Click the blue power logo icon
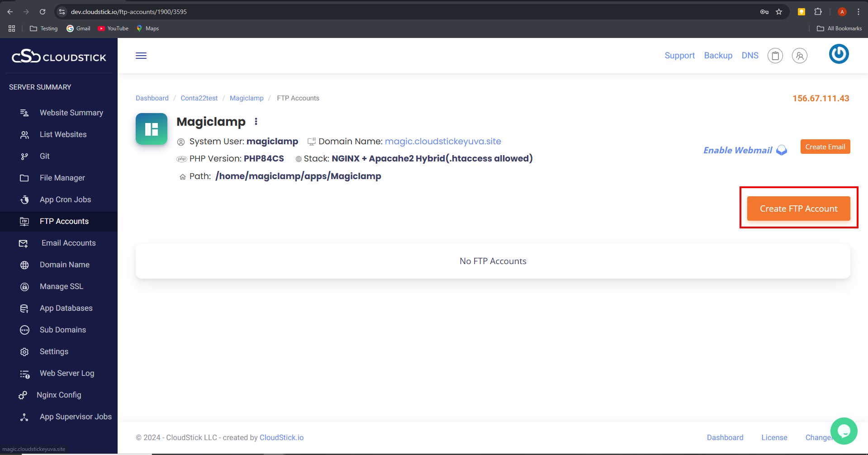The image size is (868, 455). point(839,54)
